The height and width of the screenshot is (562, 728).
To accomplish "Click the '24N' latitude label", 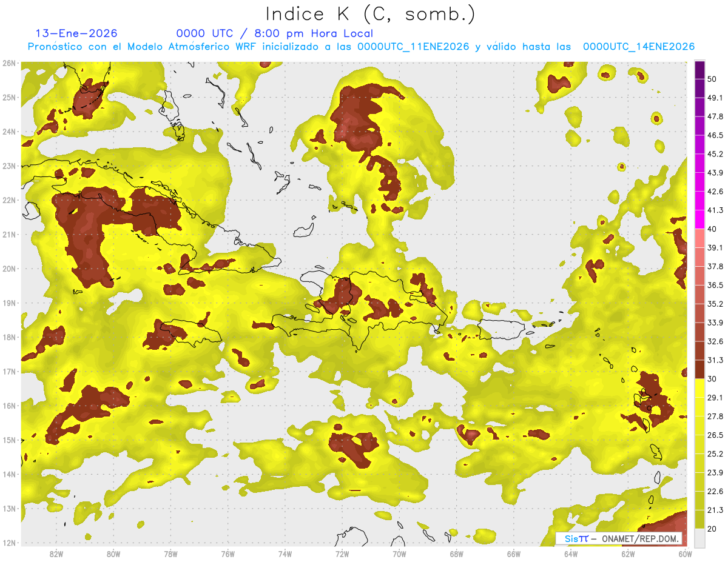I will [9, 132].
